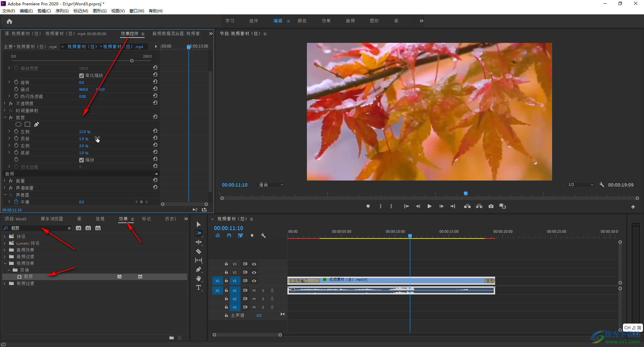Click source A1 patch button

tap(217, 290)
